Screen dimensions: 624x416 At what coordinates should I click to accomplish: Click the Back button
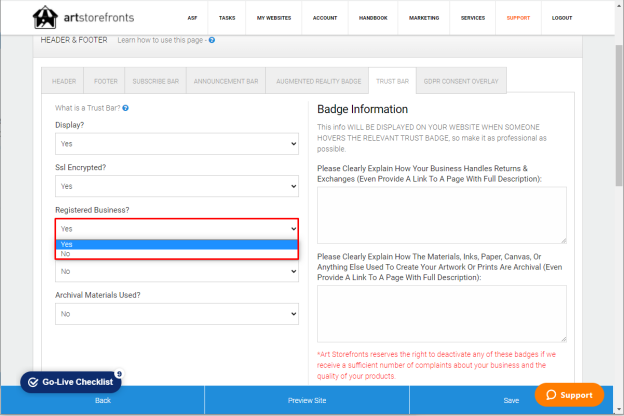(103, 400)
